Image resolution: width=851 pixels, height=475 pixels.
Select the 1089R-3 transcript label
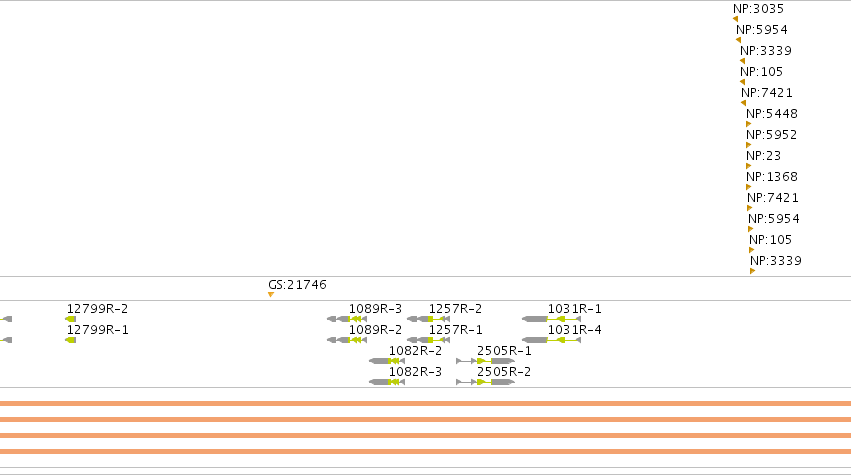(376, 308)
